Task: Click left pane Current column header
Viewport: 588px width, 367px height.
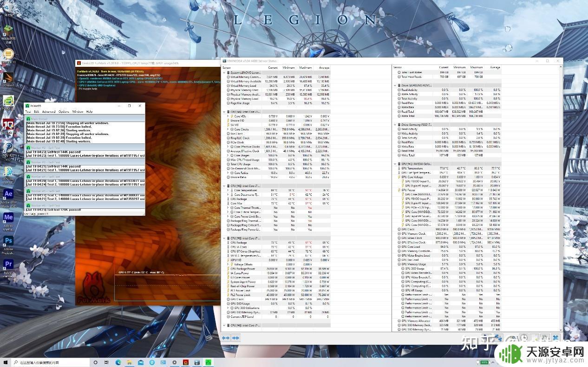Action: [272, 68]
